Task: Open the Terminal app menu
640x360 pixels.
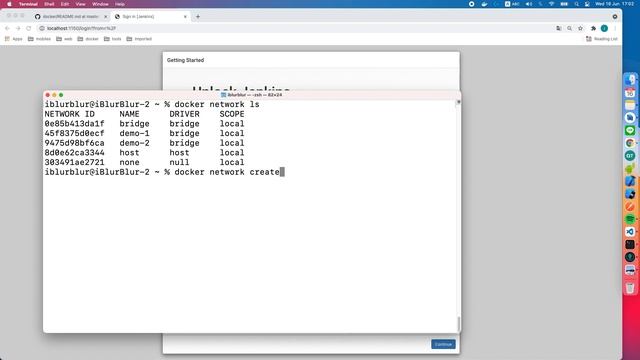Action: tap(28, 4)
